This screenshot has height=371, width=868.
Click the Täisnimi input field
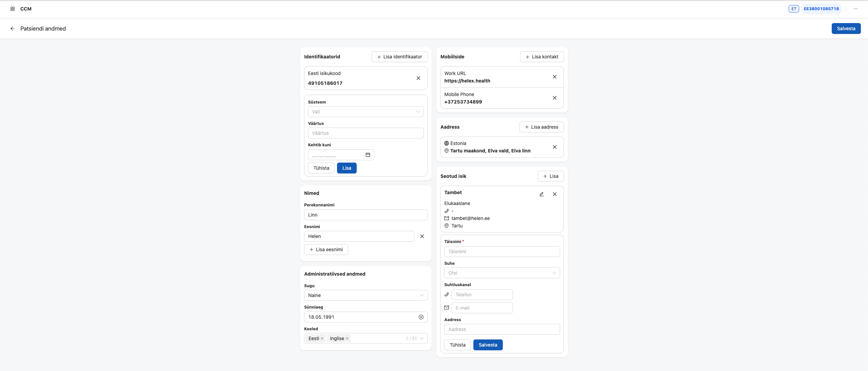click(502, 252)
